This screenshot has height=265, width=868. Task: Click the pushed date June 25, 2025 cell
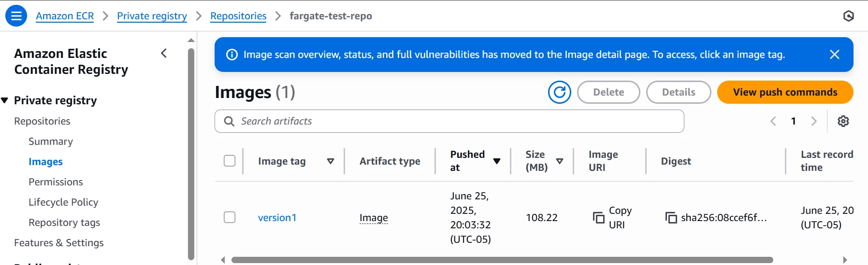pos(470,218)
